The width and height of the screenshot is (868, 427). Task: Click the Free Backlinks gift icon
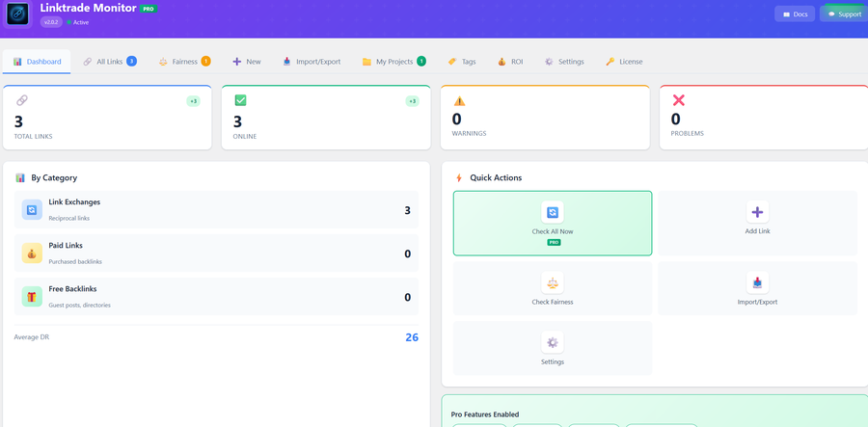[32, 297]
